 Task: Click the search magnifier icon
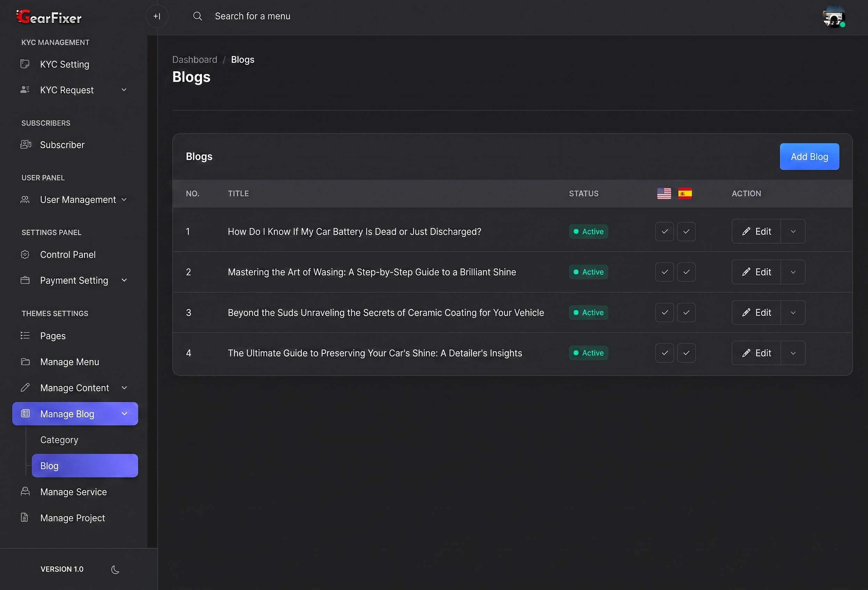click(198, 16)
